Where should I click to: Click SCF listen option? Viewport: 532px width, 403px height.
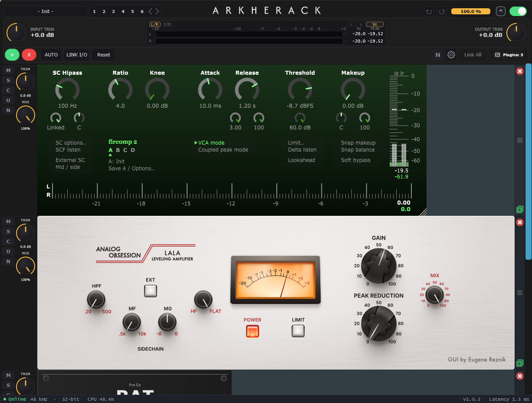point(68,150)
